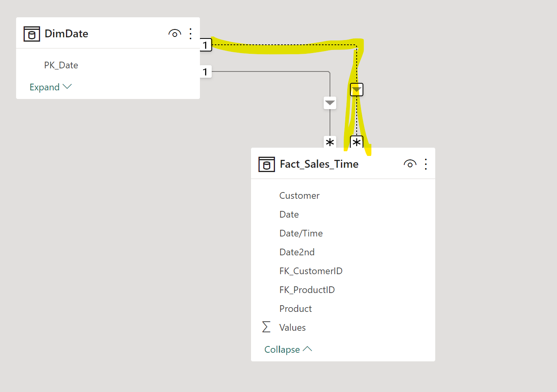Click the DimDate table icon
The height and width of the screenshot is (392, 557).
tap(32, 34)
